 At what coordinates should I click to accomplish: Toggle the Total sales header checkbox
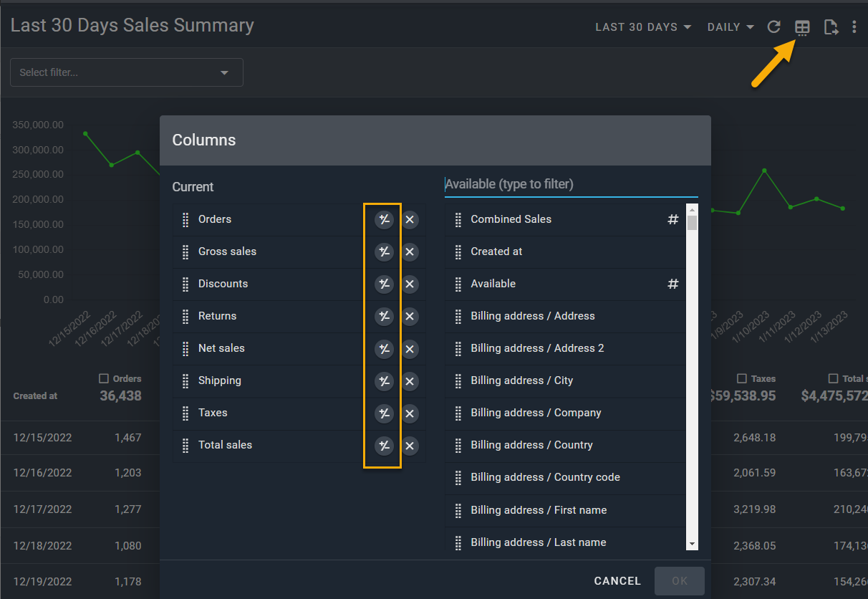coord(833,378)
